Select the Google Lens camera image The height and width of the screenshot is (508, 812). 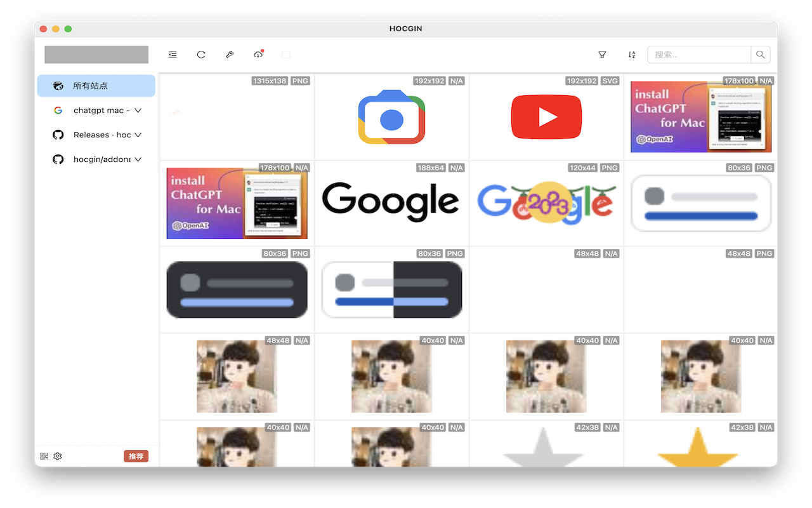tap(391, 117)
